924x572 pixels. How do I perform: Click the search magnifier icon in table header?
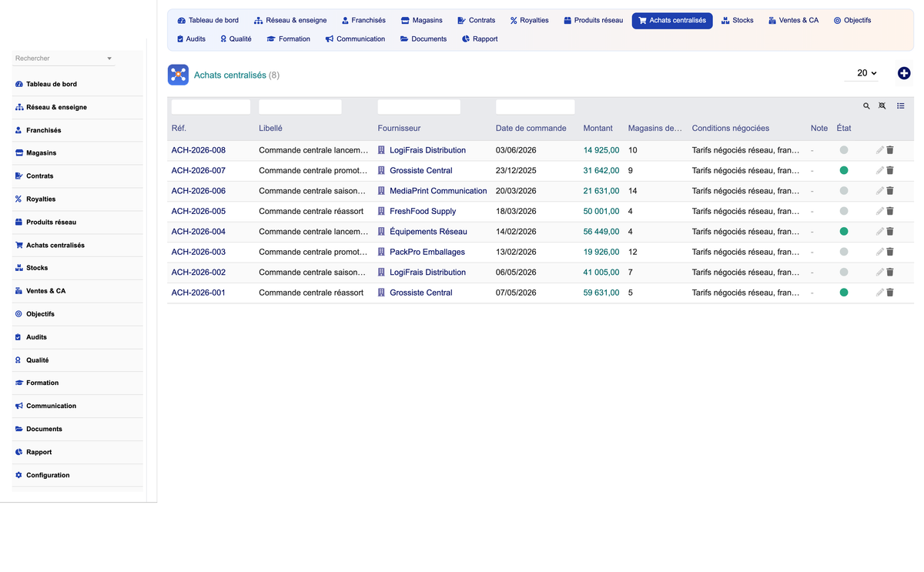(866, 106)
